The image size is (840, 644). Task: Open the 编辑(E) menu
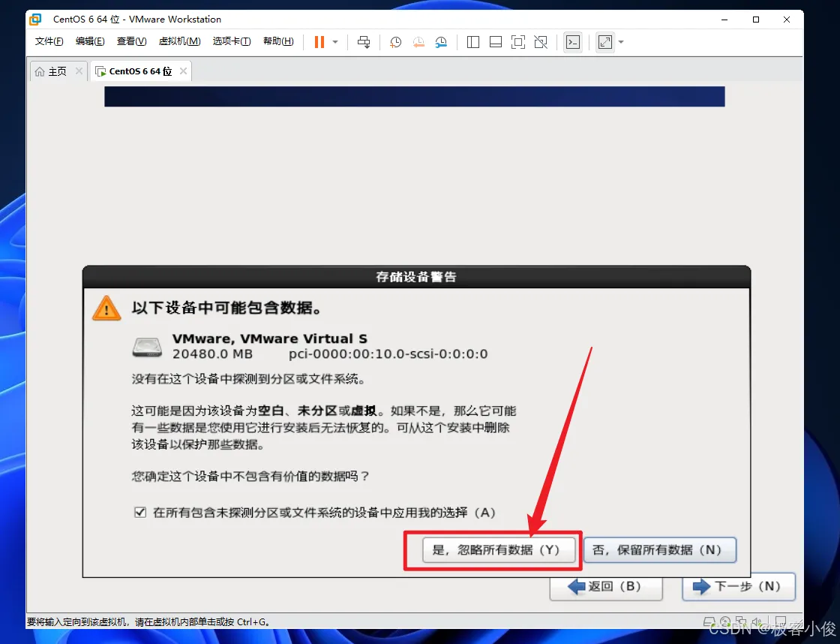90,41
